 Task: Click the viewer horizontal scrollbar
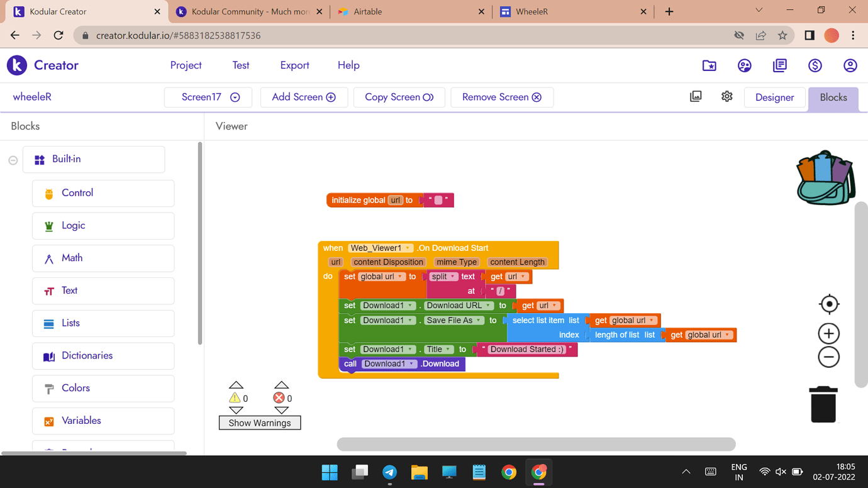tap(536, 445)
